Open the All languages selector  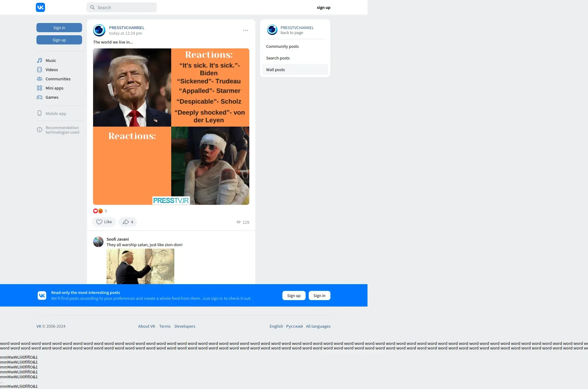(318, 326)
